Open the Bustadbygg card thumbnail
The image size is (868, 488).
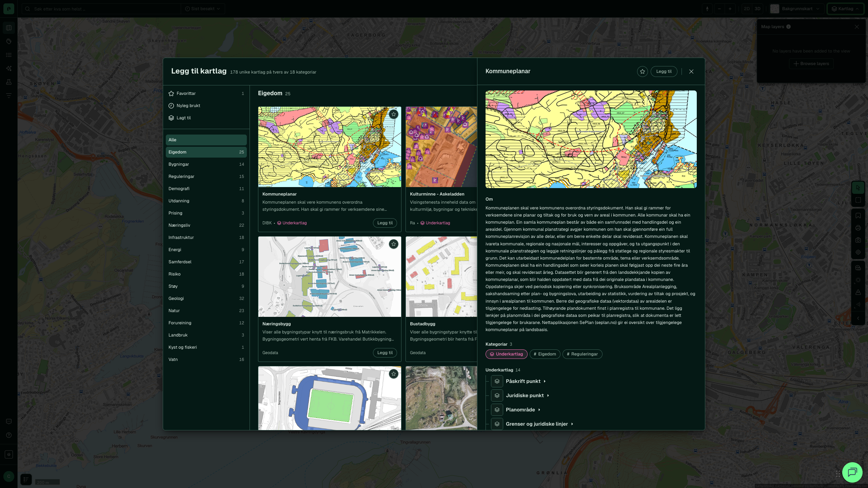(441, 277)
